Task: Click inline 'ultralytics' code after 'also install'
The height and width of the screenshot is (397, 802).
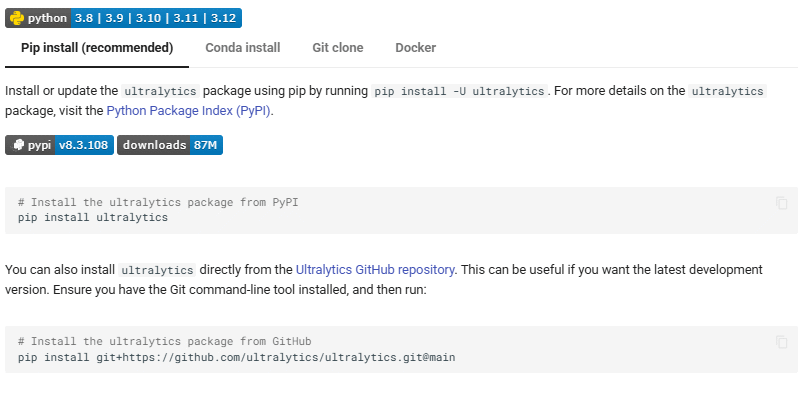Action: click(157, 270)
